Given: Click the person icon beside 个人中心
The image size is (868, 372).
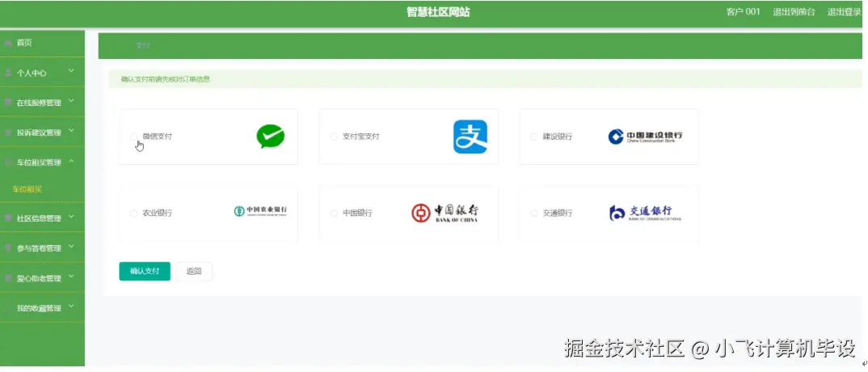Looking at the screenshot, I should (x=8, y=73).
